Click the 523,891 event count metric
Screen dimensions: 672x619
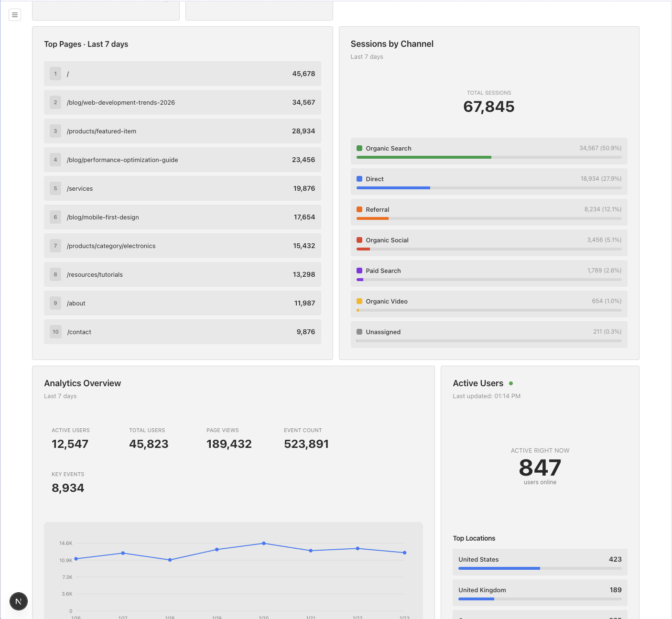point(306,444)
